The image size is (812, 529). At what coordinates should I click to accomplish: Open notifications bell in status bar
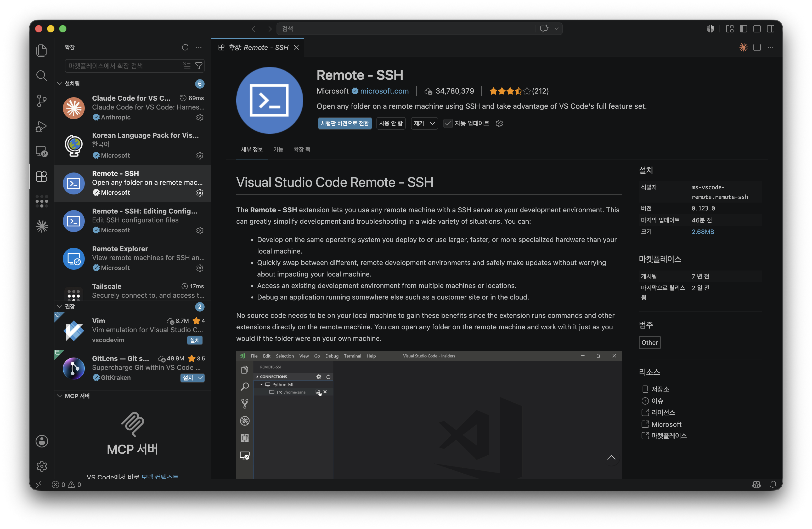point(774,484)
